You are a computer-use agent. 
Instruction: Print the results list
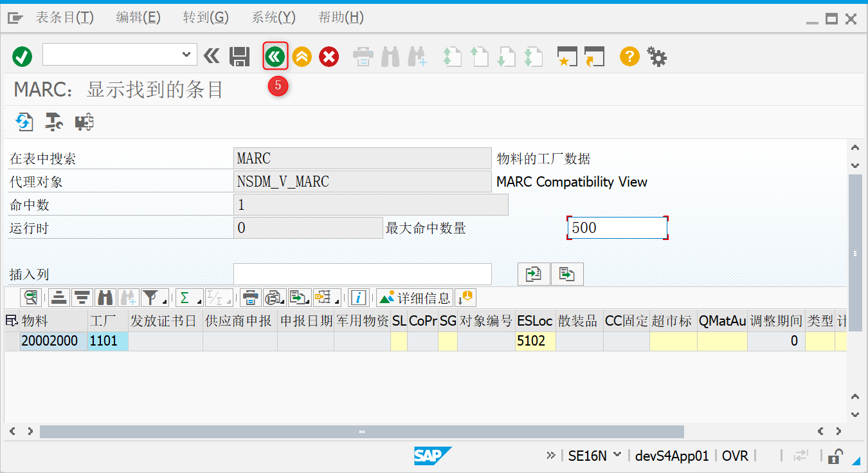click(x=249, y=297)
